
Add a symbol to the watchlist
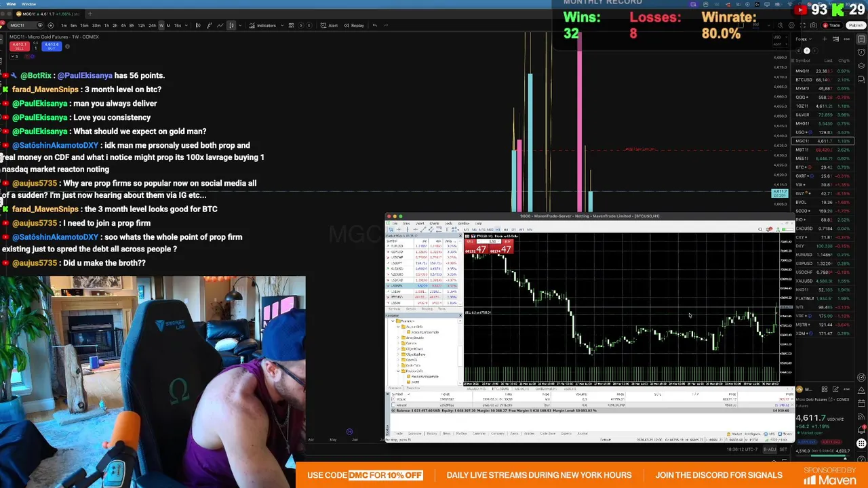pyautogui.click(x=825, y=39)
